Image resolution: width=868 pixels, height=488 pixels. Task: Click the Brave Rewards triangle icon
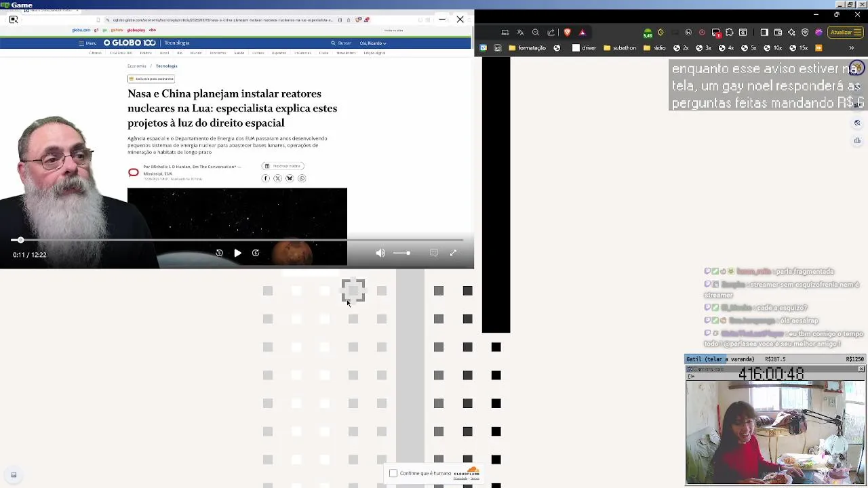click(582, 32)
